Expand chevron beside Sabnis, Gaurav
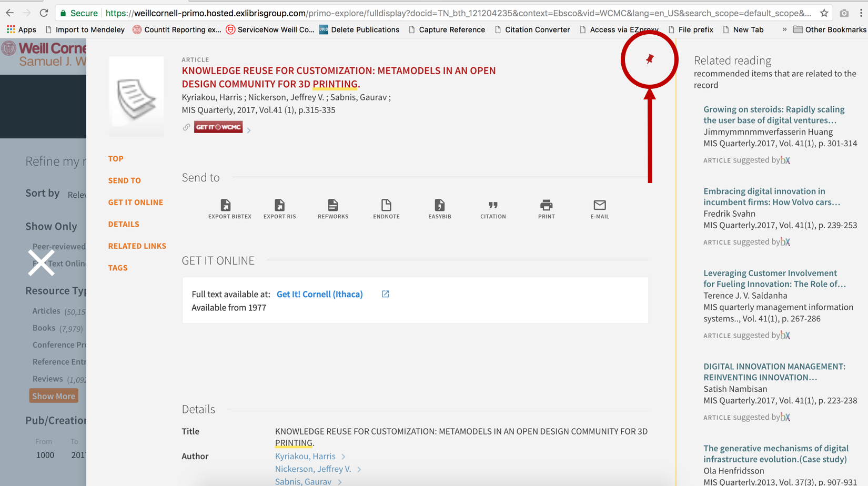868x486 pixels. 340,482
